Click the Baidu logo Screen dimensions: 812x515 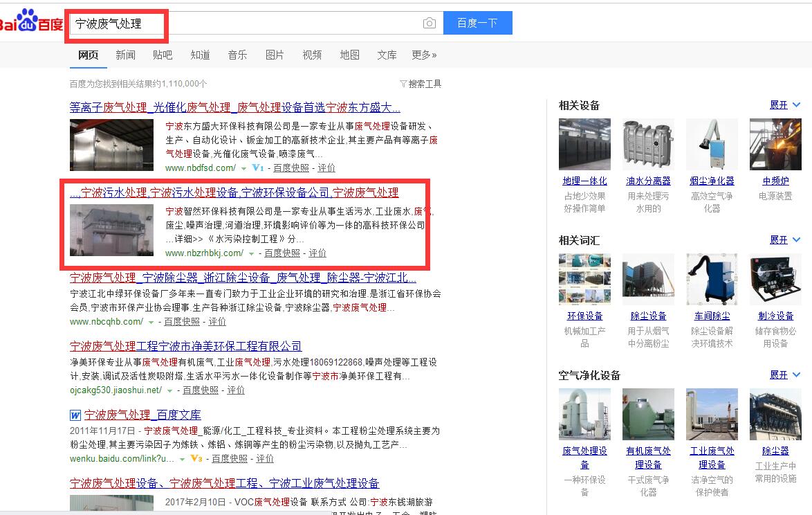pos(31,21)
